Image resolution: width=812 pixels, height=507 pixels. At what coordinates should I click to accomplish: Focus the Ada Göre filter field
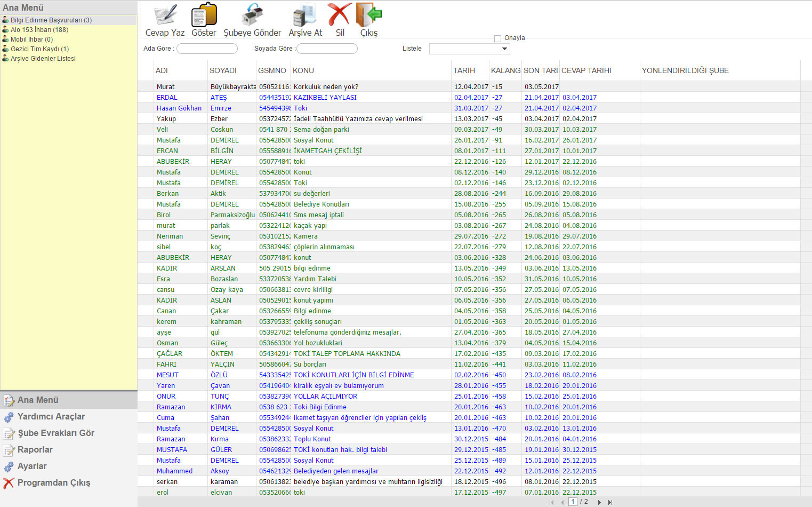click(x=207, y=49)
